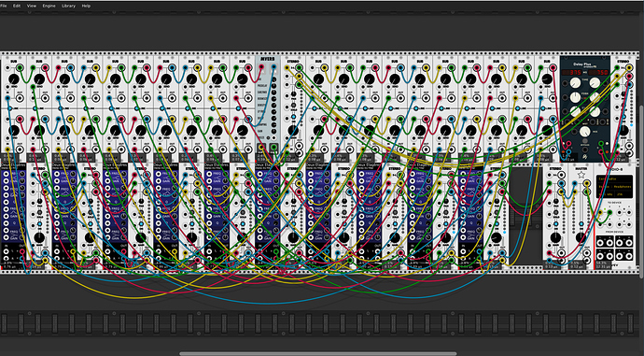Click the MASTER module's large black gain knob
Viewport: 644px width, 356px height.
[581, 237]
